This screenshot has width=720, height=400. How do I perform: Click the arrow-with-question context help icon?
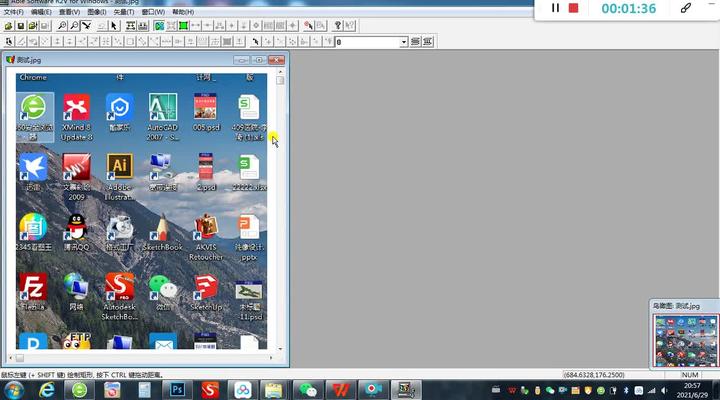pyautogui.click(x=350, y=26)
